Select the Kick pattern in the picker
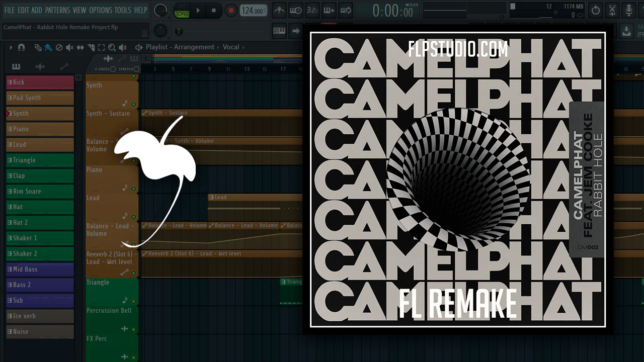Viewport: 644px width, 362px height. pyautogui.click(x=40, y=82)
